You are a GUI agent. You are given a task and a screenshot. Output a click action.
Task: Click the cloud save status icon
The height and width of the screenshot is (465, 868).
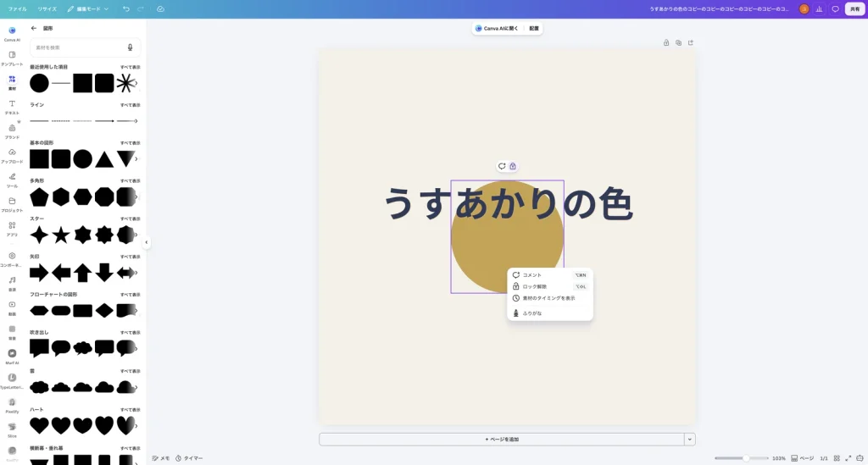(x=160, y=8)
